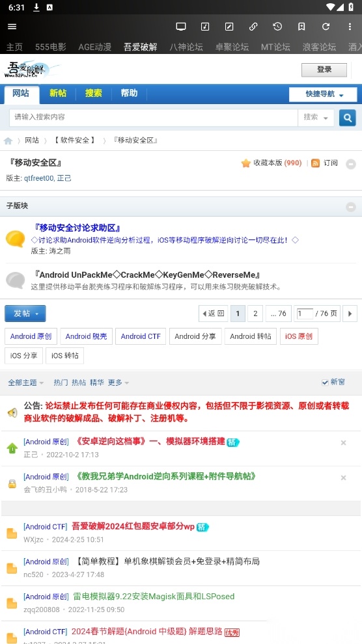
Task: Click the star favorite icon
Action: click(x=245, y=163)
